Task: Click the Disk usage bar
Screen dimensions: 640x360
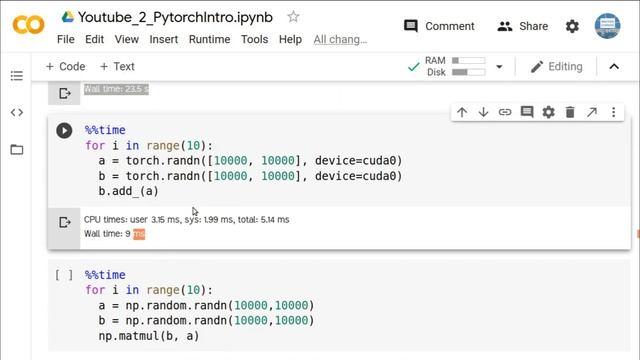Action: click(x=469, y=72)
